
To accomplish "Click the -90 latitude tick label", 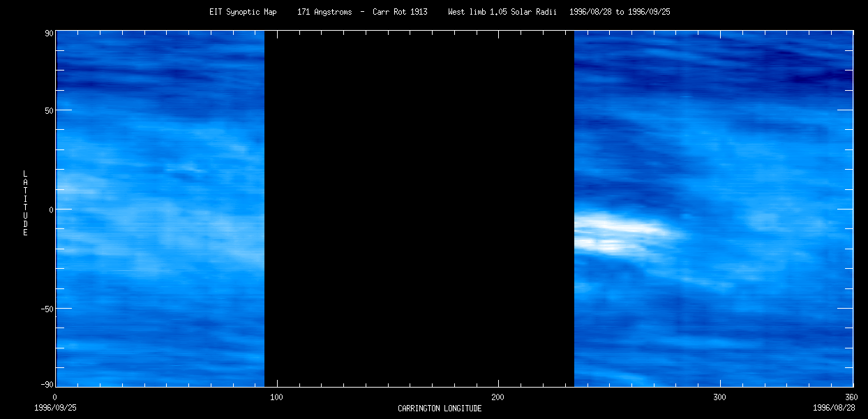I will coord(47,385).
